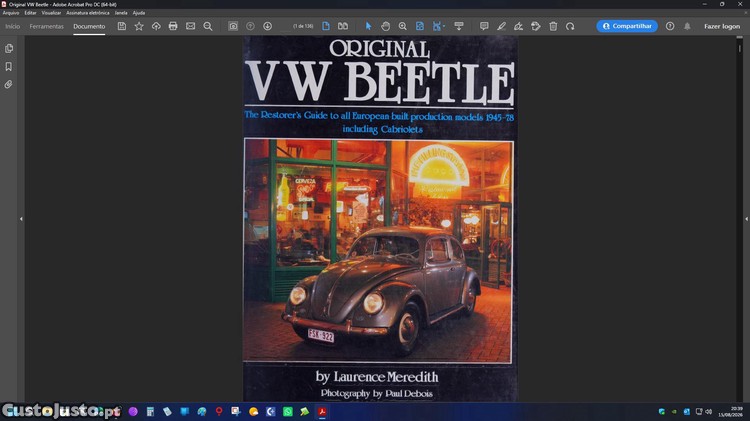The width and height of the screenshot is (750, 421).
Task: Open WhatsApp from the taskbar
Action: [287, 411]
